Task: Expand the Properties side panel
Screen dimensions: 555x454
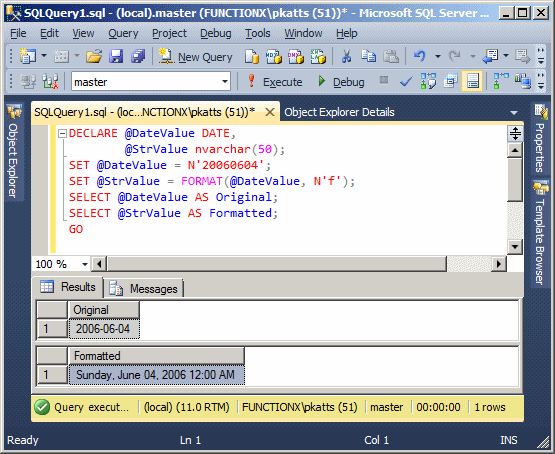Action: pyautogui.click(x=540, y=138)
